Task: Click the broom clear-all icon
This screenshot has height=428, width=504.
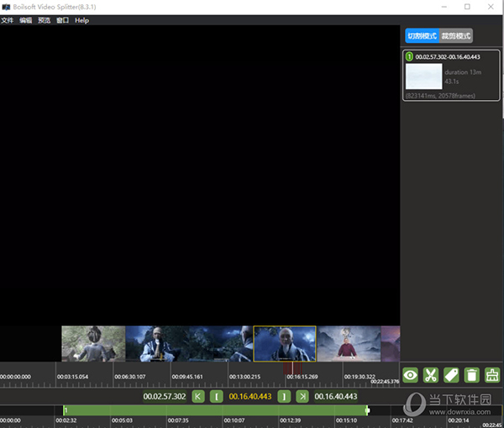Action: click(x=492, y=375)
